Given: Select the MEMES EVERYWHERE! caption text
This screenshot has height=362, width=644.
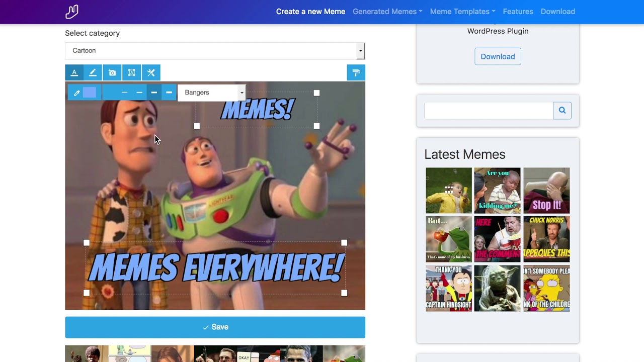Looking at the screenshot, I should (x=216, y=267).
